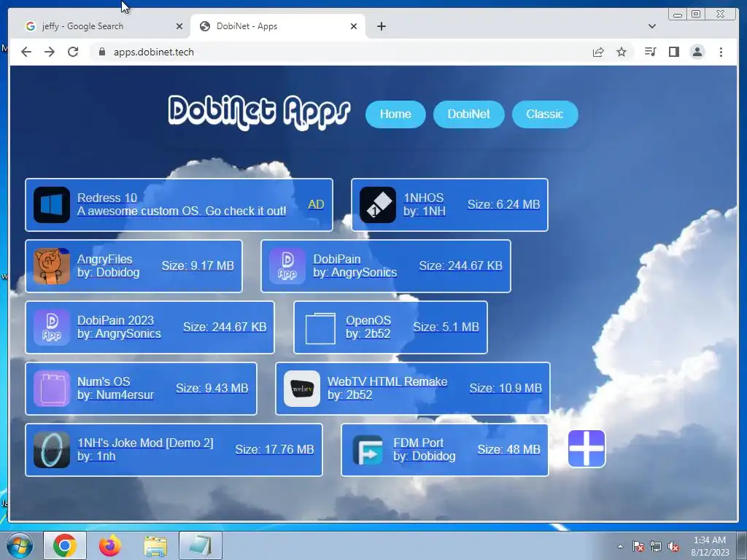Open the Windows Start orb
Screen dimensions: 747x560
[18, 545]
